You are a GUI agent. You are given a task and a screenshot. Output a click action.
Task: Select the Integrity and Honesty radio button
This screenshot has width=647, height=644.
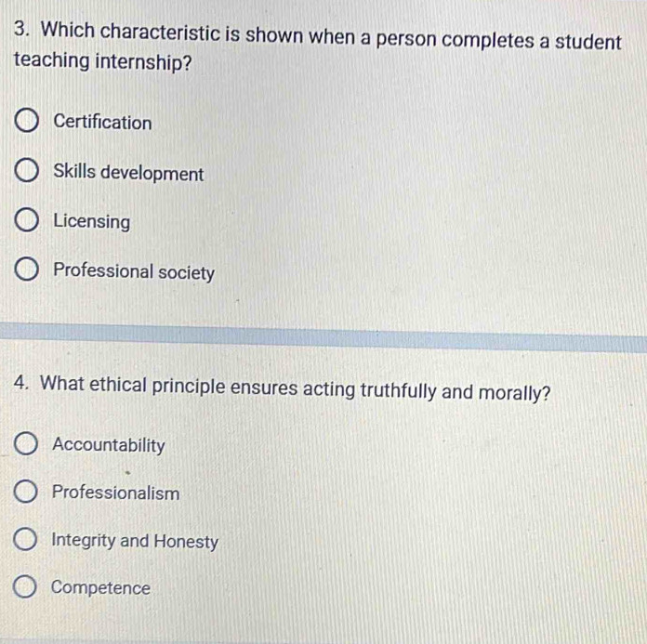pos(25,539)
